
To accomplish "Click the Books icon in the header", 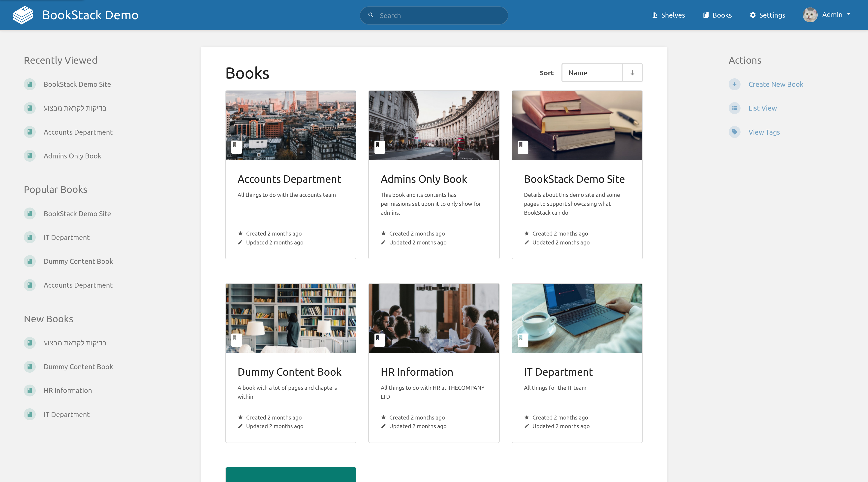I will click(x=707, y=15).
